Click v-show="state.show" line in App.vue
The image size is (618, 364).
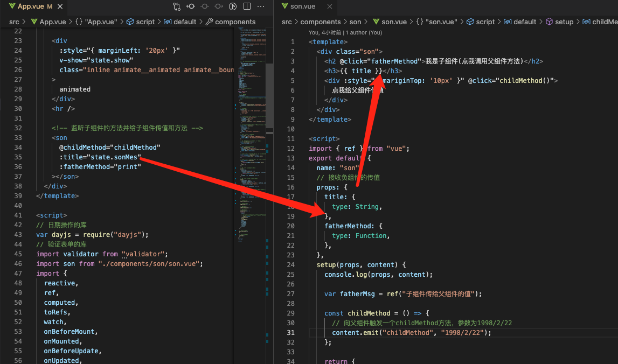coord(96,60)
